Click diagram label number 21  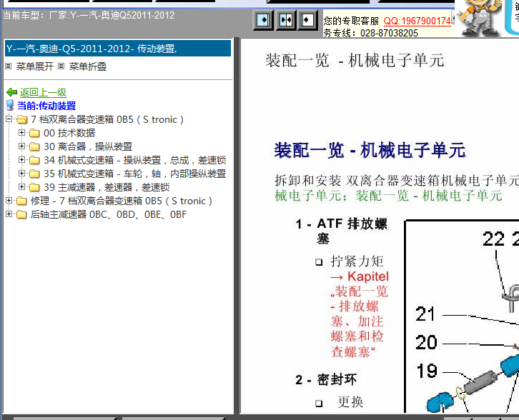point(425,314)
